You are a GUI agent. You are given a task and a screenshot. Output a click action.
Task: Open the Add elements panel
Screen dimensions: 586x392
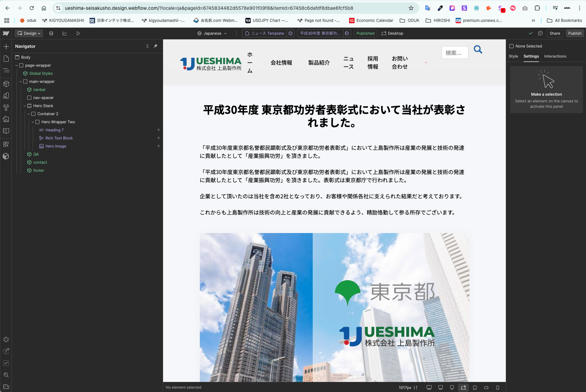click(x=6, y=46)
